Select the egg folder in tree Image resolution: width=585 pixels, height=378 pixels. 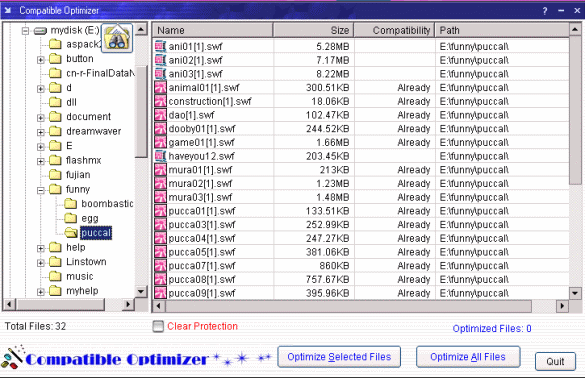point(90,218)
